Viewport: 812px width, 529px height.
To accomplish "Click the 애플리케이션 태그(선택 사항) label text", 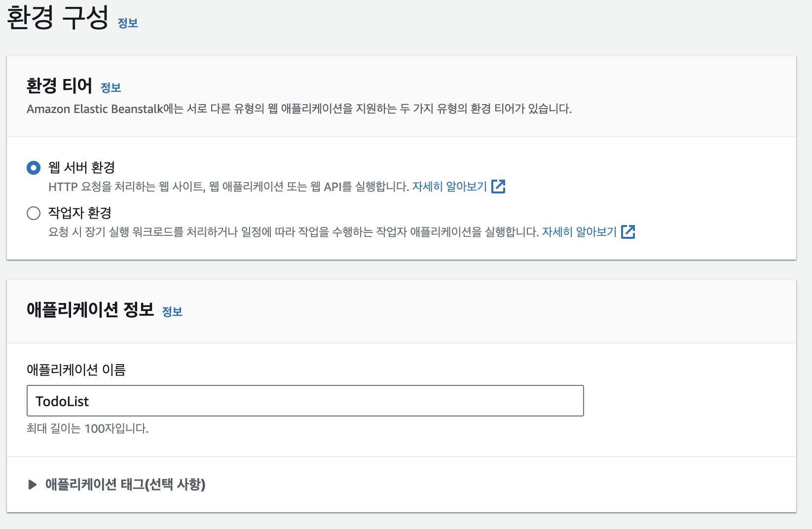I will (125, 485).
